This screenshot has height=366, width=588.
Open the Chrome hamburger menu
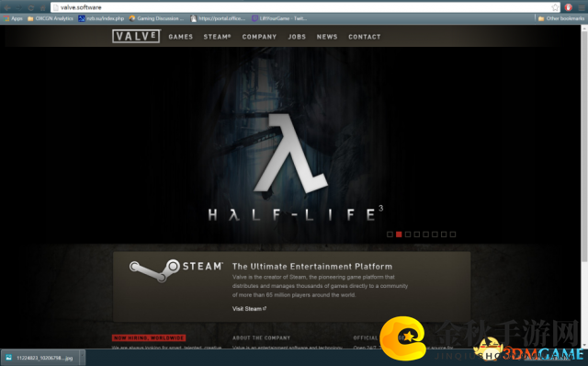tap(581, 7)
